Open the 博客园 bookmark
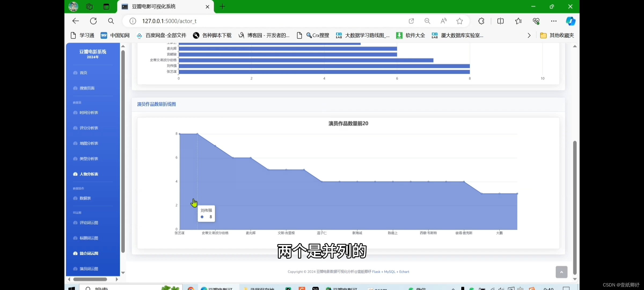The width and height of the screenshot is (644, 290). tap(264, 35)
